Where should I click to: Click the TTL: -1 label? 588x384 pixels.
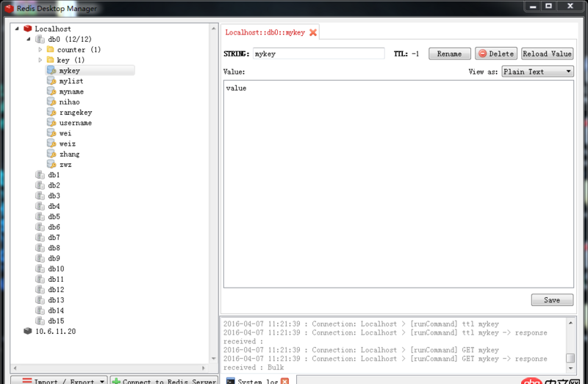[x=406, y=54]
